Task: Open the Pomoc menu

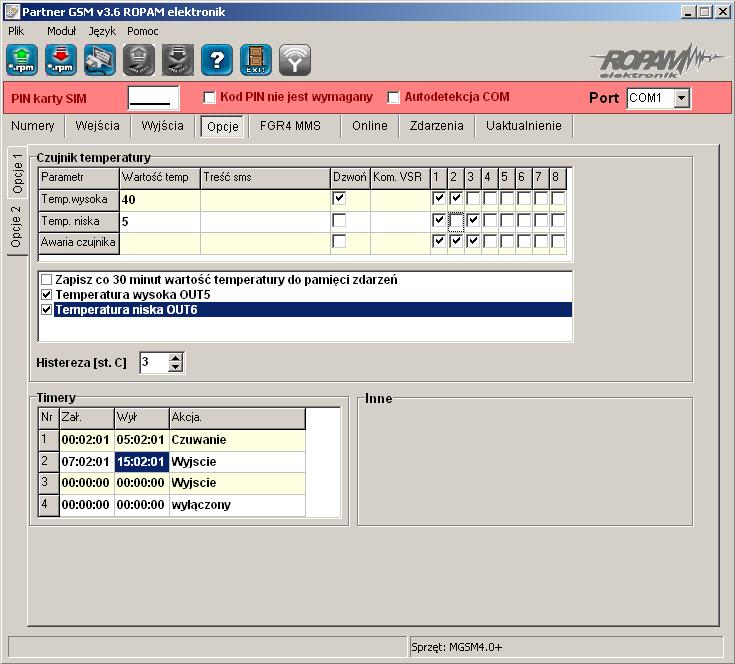Action: [x=142, y=31]
